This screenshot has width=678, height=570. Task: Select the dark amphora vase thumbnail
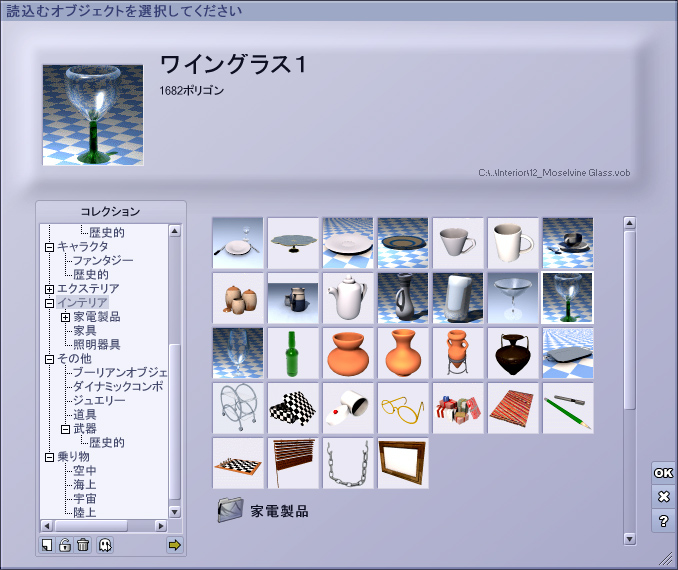coord(513,353)
